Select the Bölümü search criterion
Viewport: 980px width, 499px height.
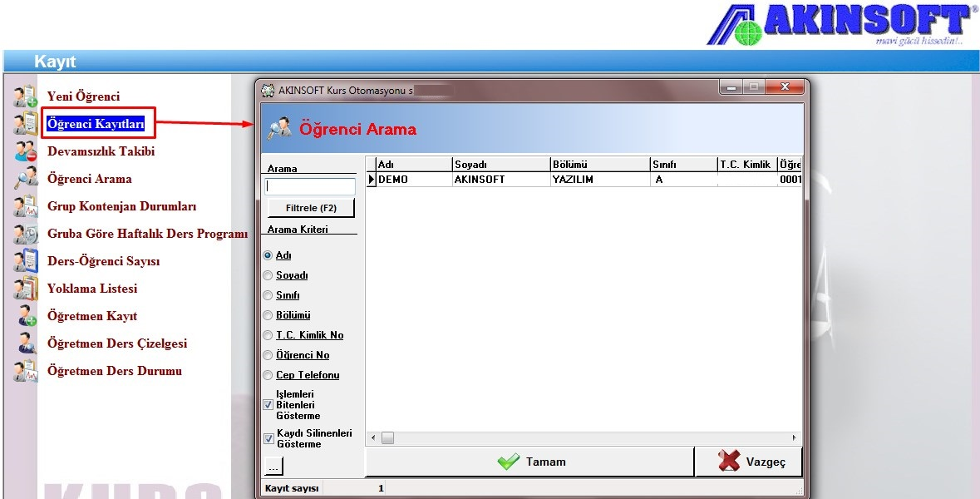tap(268, 315)
